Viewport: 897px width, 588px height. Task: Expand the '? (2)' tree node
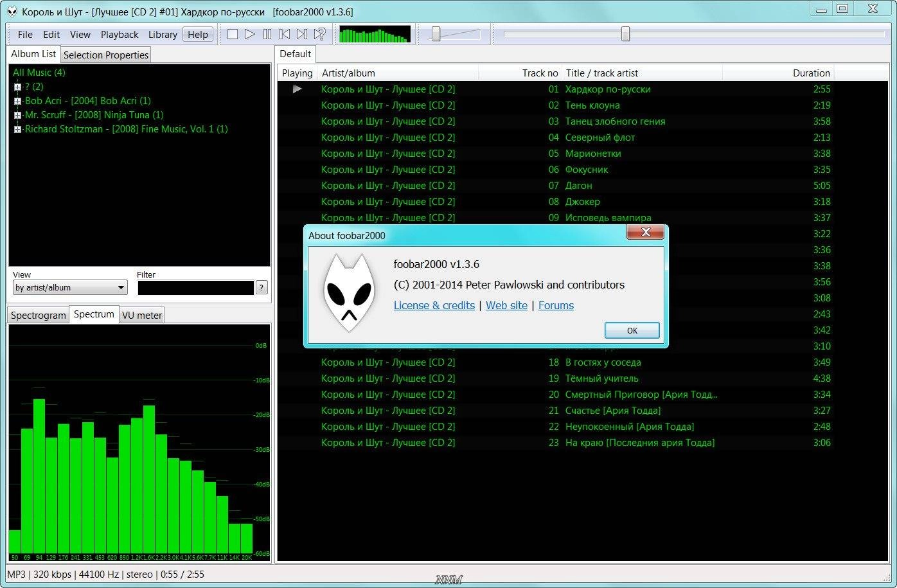pyautogui.click(x=17, y=87)
